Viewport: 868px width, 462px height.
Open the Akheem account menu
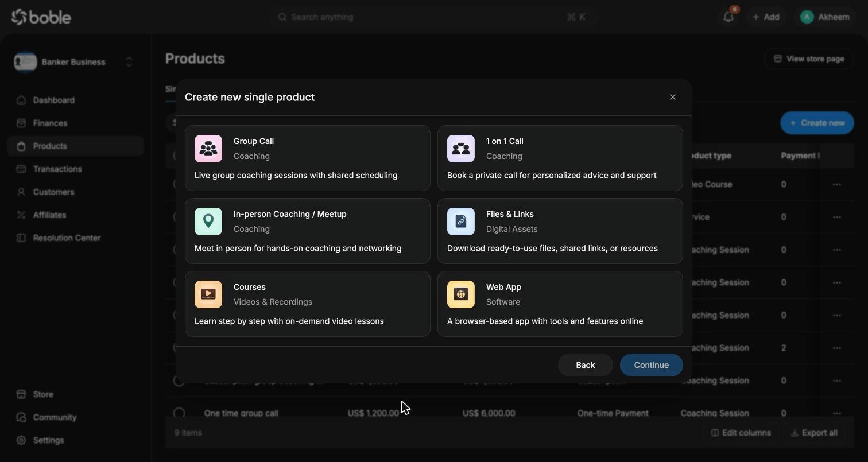point(824,17)
